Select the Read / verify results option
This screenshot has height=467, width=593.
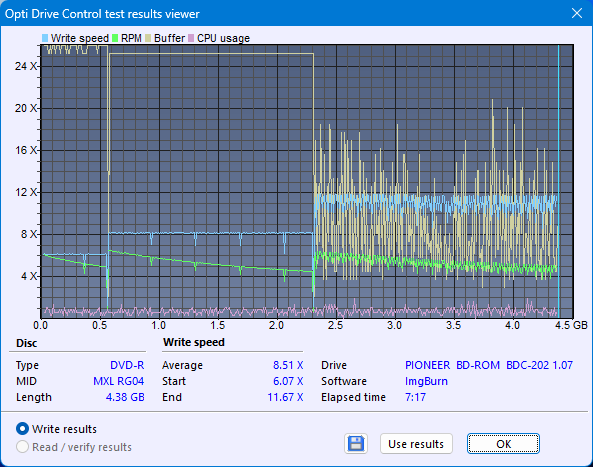(x=22, y=447)
